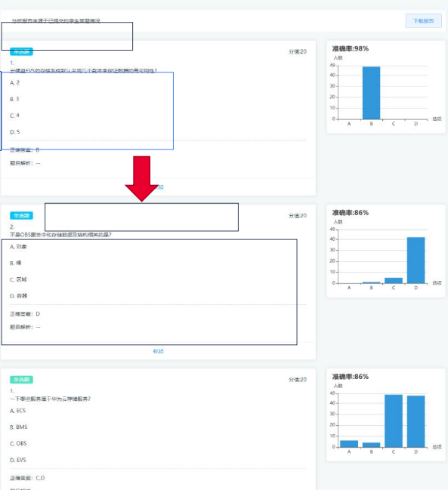
Task: Click the green 多选题 tag
Action: pos(21,380)
